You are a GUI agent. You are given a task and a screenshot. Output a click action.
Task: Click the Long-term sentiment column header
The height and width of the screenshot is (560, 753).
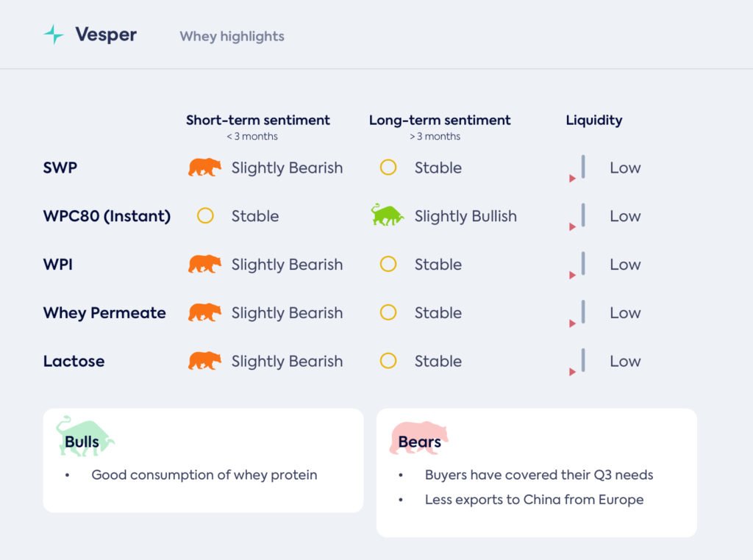pyautogui.click(x=440, y=121)
